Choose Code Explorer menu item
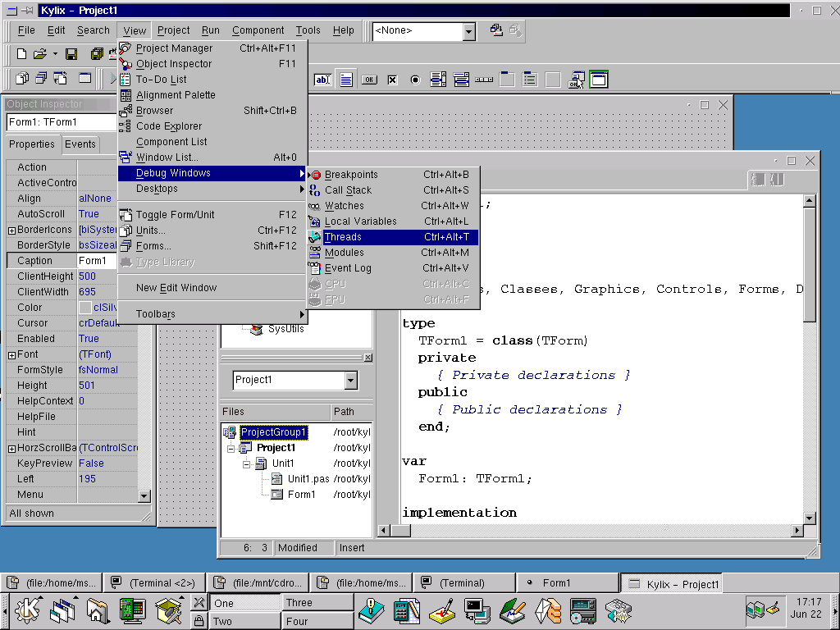The width and height of the screenshot is (840, 630). pyautogui.click(x=212, y=126)
